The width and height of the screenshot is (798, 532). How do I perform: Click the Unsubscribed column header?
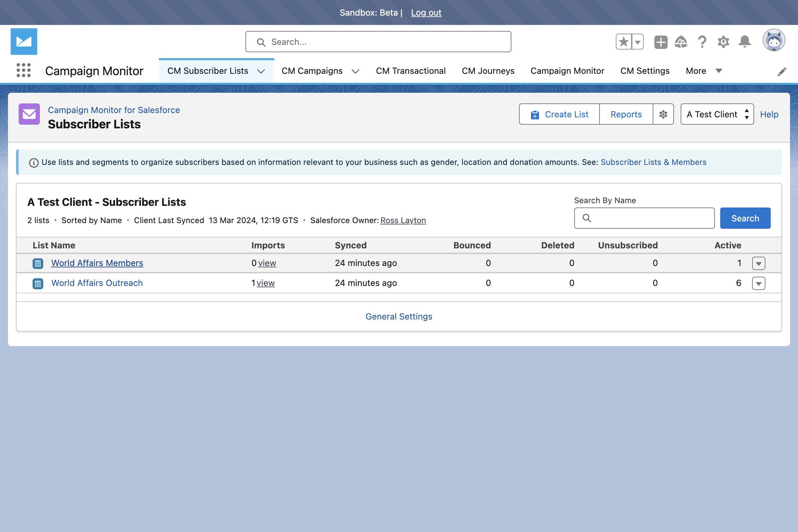coord(628,245)
